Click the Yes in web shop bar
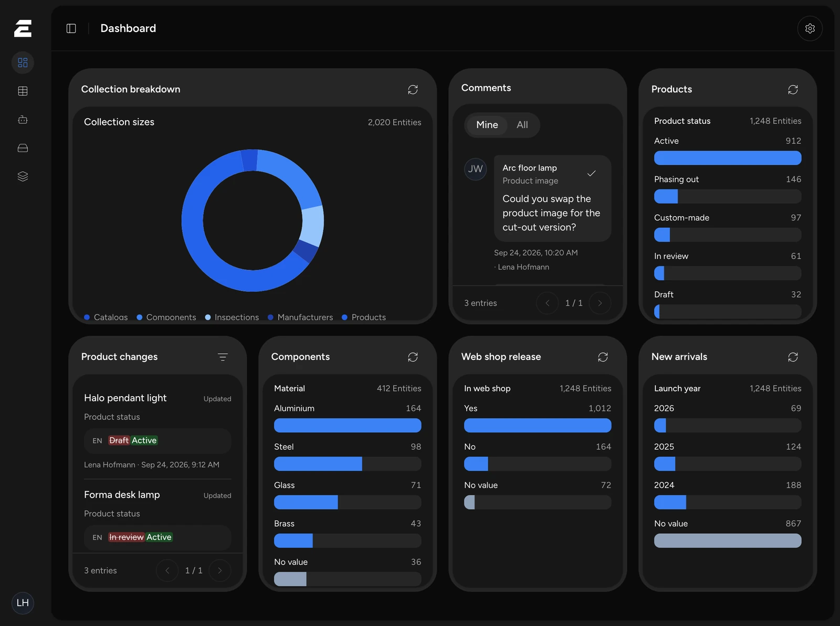 coord(538,425)
